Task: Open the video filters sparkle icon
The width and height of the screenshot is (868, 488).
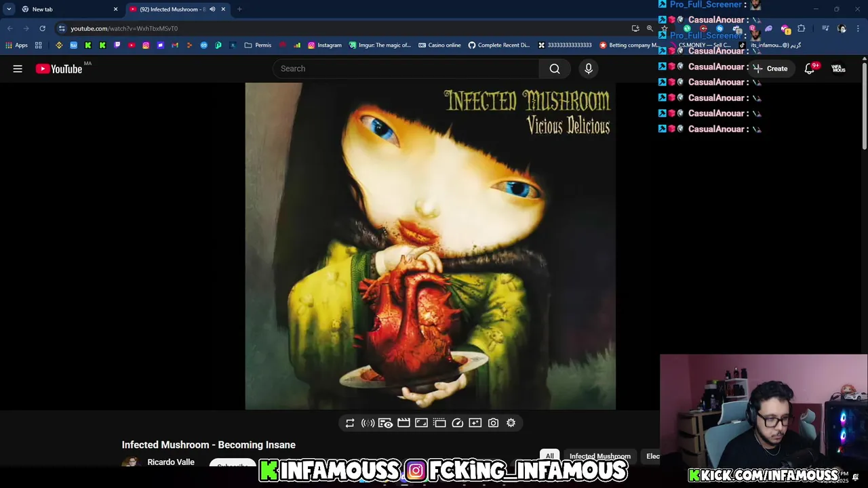Action: click(x=475, y=423)
